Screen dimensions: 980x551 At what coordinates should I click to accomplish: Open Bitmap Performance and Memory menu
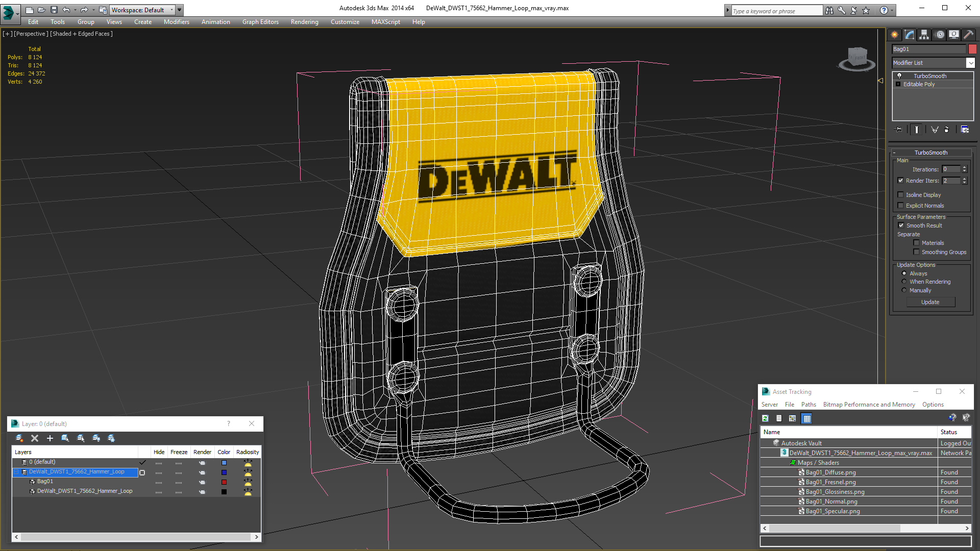coord(869,405)
